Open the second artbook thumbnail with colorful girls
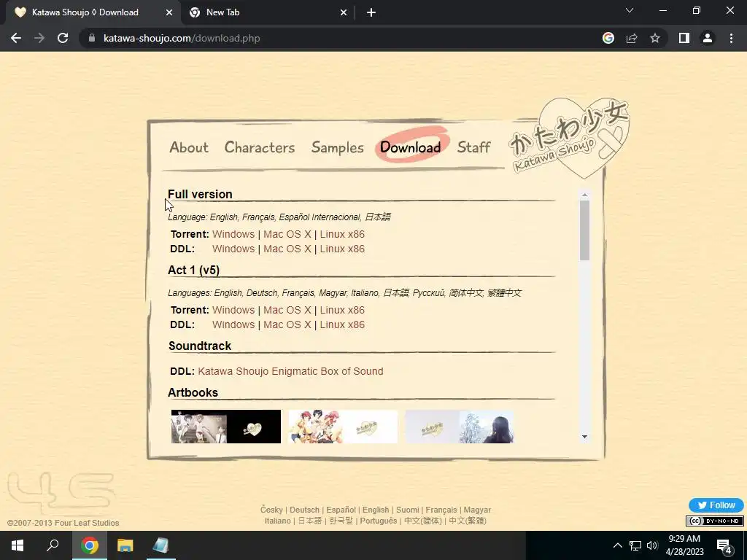 point(343,427)
